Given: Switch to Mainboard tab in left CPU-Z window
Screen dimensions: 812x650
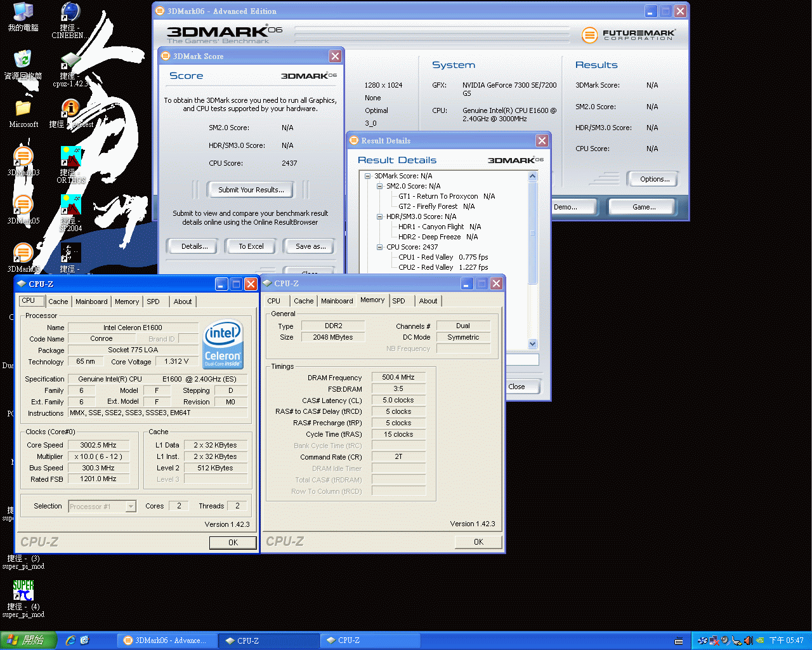Looking at the screenshot, I should [x=91, y=302].
